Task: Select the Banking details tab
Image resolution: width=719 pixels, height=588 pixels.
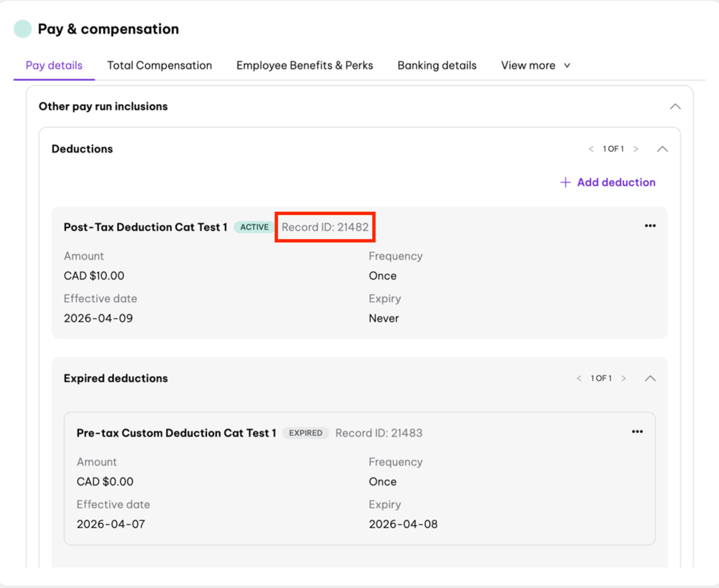Action: [437, 65]
